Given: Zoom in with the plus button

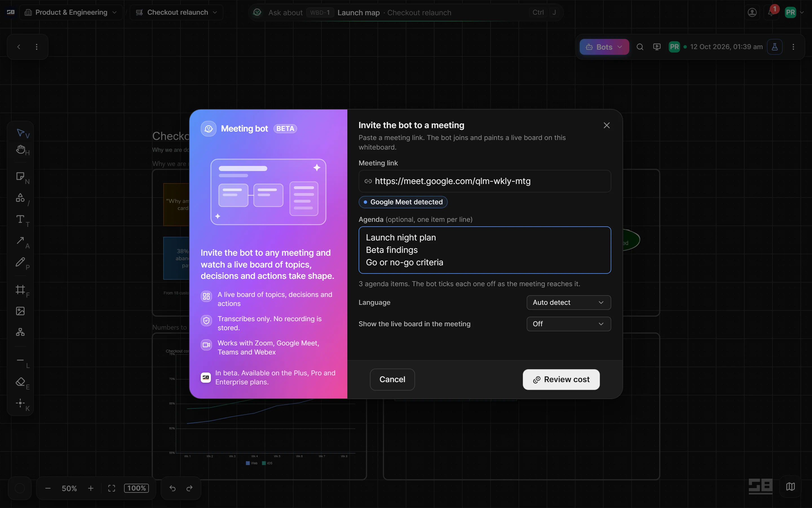Looking at the screenshot, I should pos(91,488).
